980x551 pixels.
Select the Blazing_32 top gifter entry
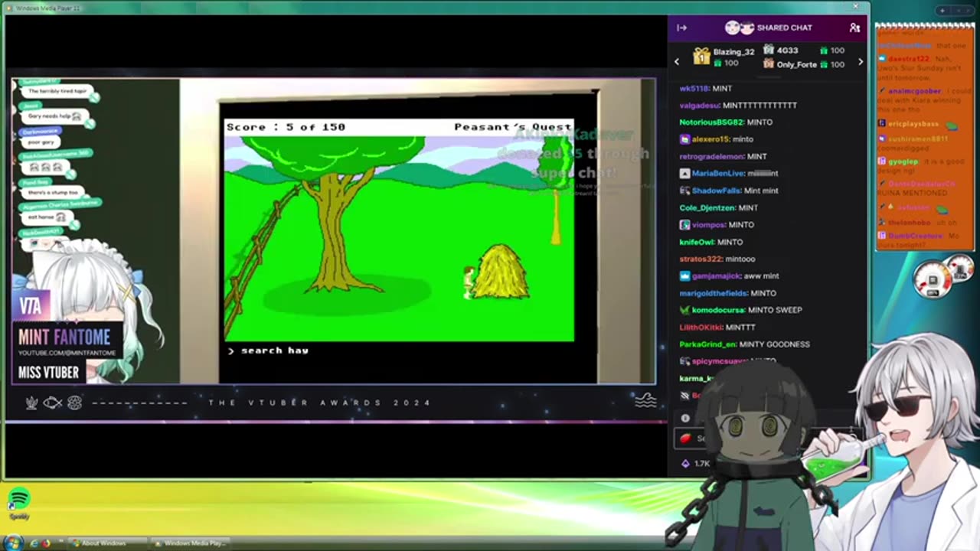tap(724, 57)
